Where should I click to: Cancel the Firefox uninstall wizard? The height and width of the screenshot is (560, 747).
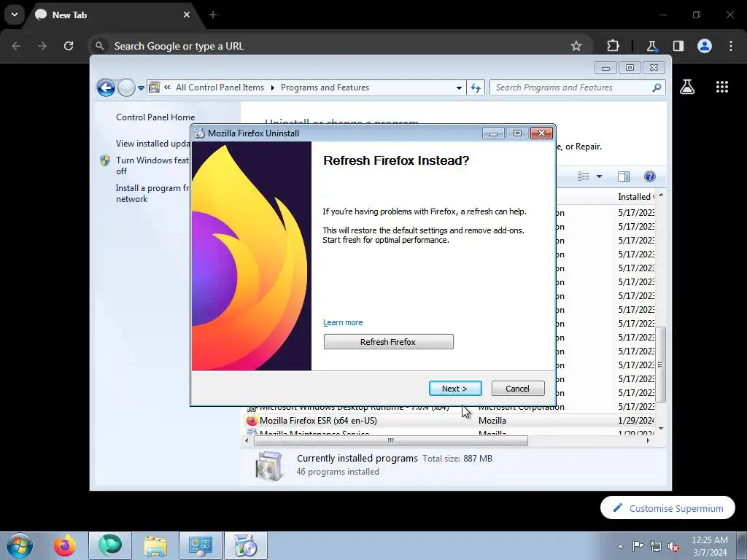coord(518,388)
